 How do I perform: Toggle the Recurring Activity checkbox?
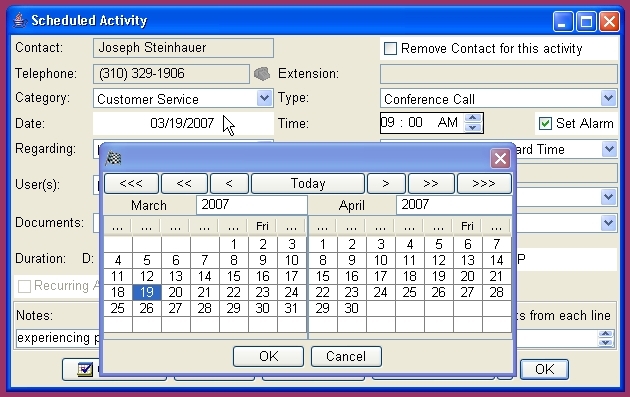coord(25,286)
